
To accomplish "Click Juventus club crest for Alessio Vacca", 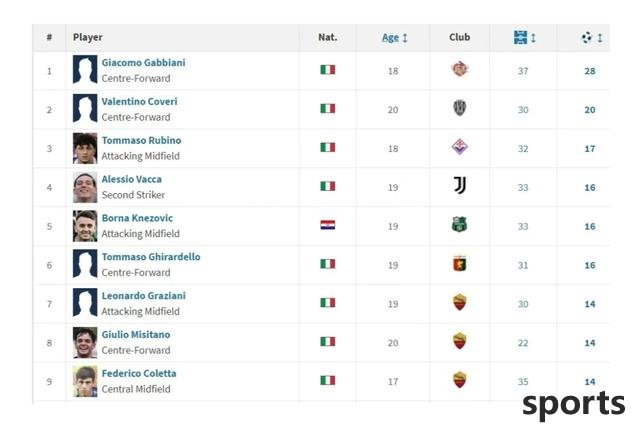I will 460,186.
